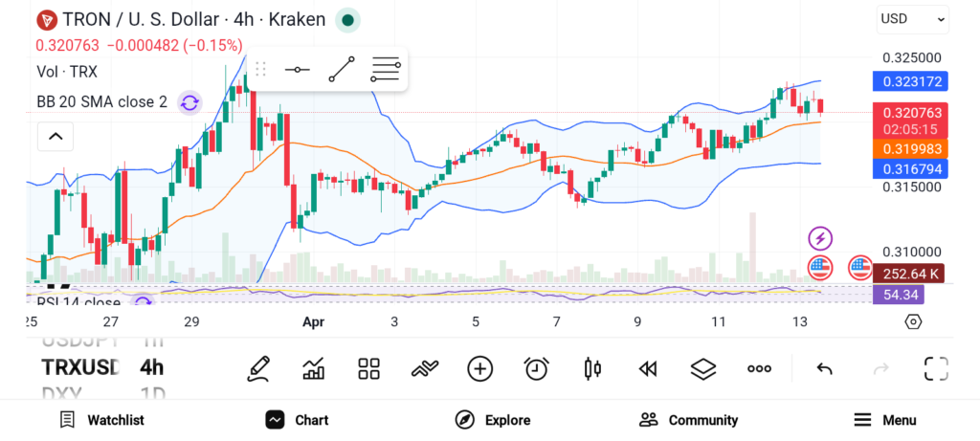
Task: Open the Menu button
Action: click(x=884, y=420)
